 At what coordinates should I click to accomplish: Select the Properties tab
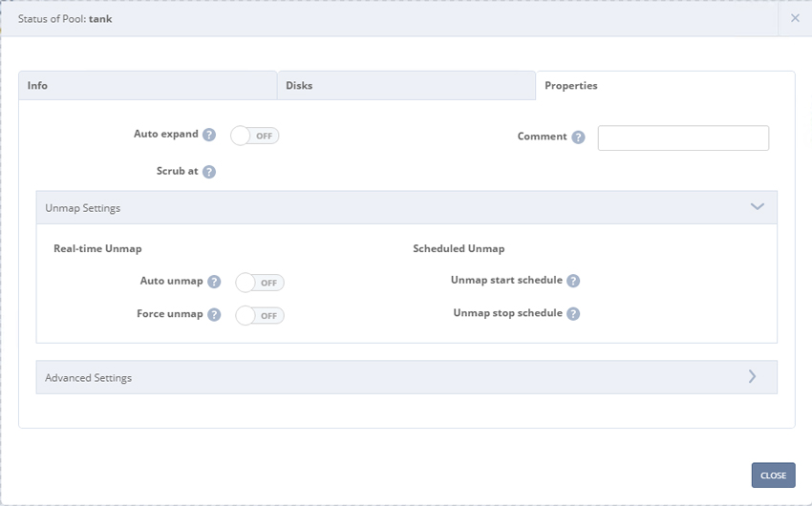click(x=666, y=85)
